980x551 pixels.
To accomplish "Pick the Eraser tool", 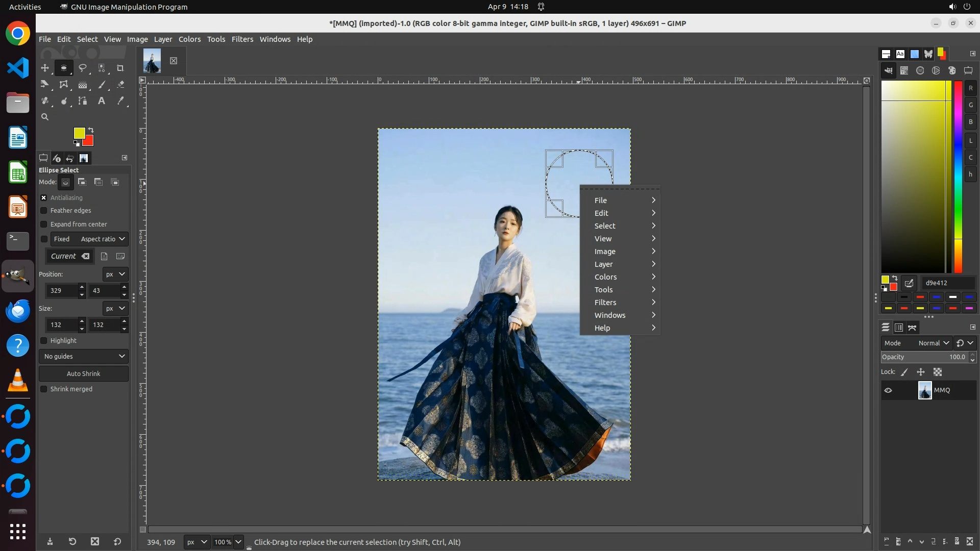I will coord(120,85).
